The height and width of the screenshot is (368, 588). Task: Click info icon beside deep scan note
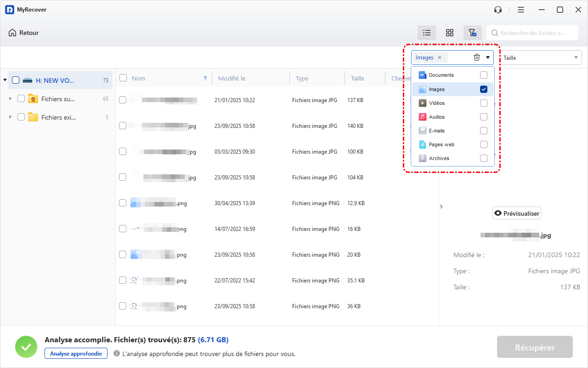(x=117, y=354)
